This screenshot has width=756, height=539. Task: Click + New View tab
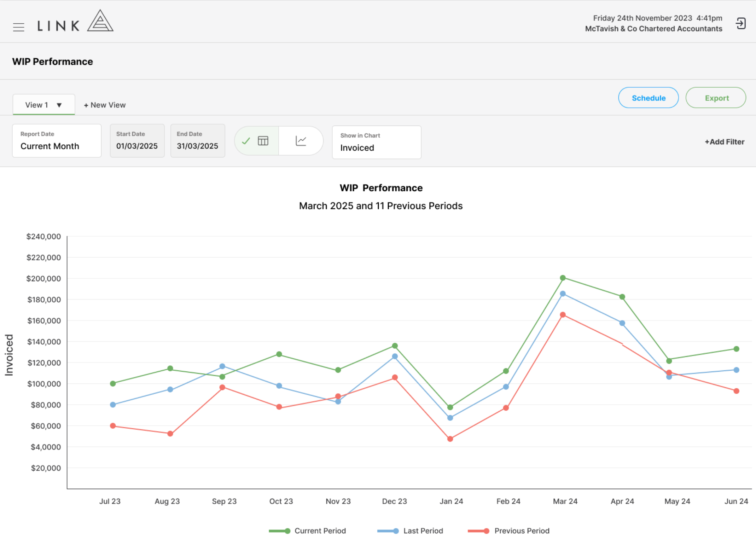pyautogui.click(x=105, y=105)
